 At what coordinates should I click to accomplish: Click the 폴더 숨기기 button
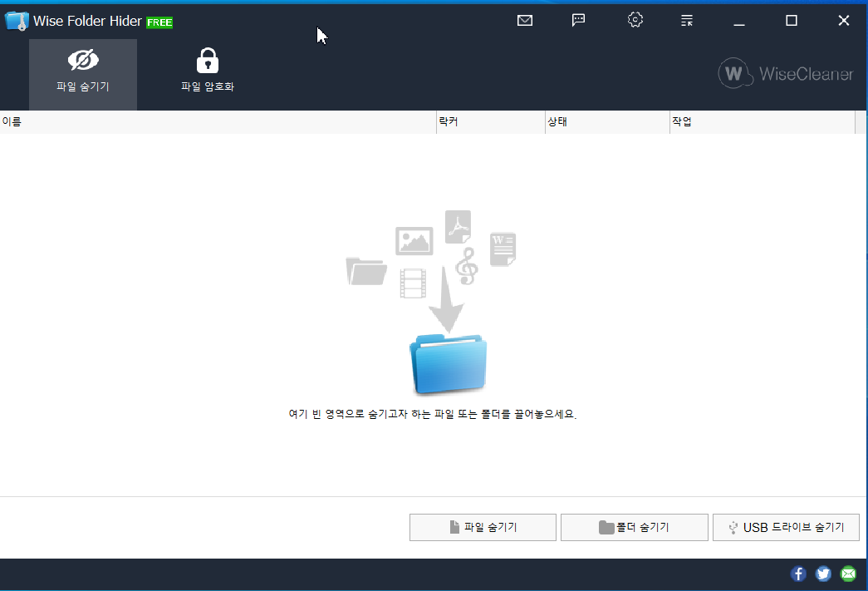pos(635,527)
